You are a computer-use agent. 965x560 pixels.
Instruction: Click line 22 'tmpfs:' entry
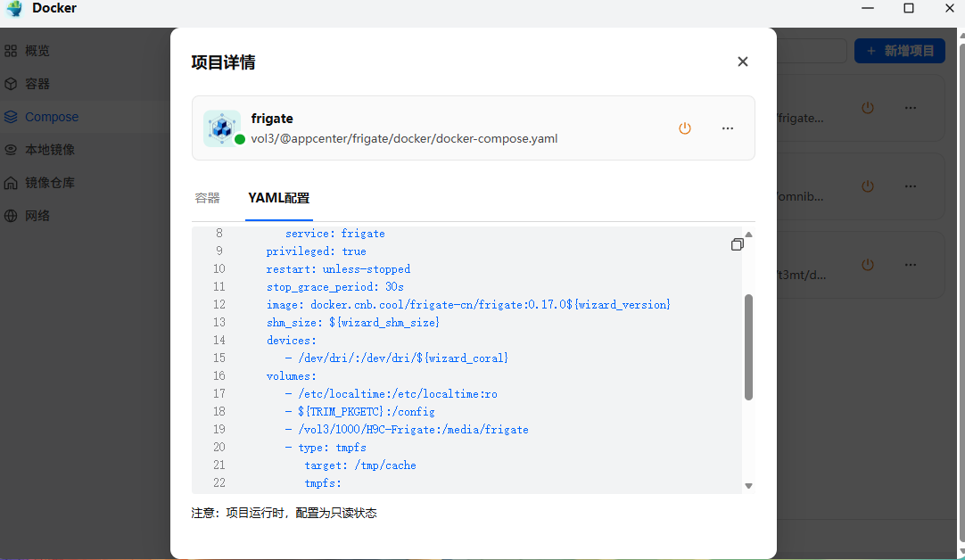(x=323, y=483)
